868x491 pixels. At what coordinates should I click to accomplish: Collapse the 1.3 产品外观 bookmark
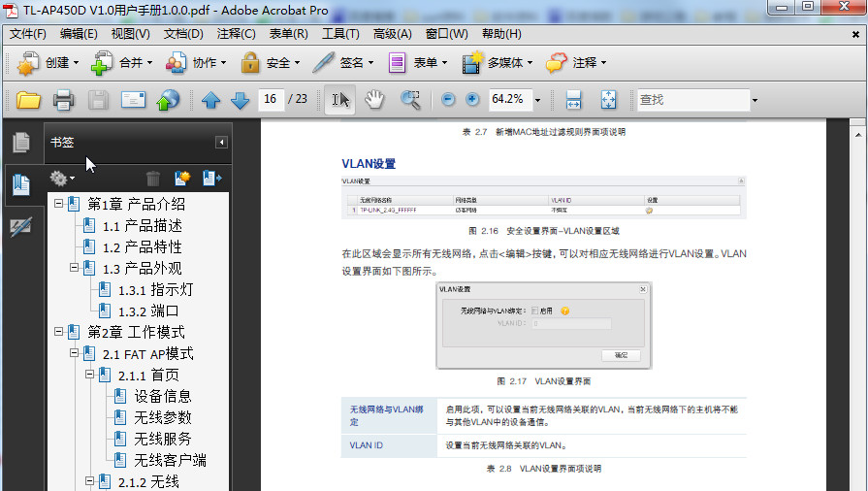tap(74, 268)
